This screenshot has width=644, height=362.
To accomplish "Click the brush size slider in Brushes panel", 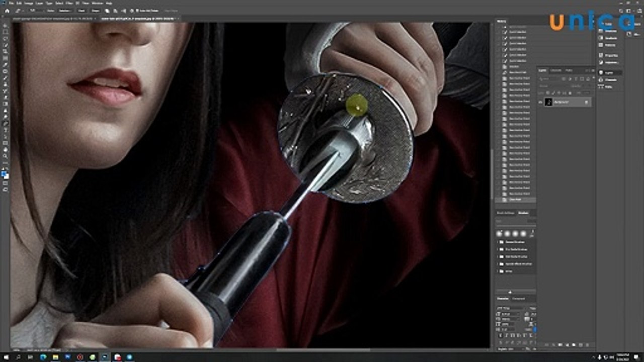I will tap(516, 226).
